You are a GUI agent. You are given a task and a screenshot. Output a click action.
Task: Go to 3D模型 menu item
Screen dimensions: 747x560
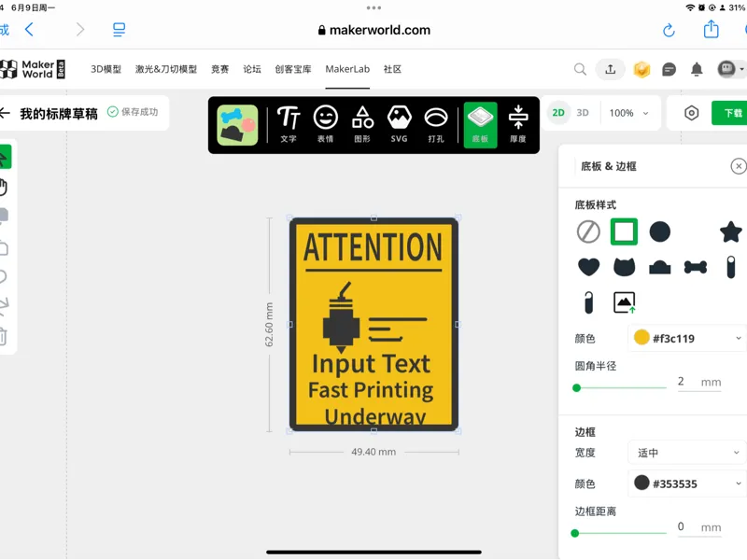pyautogui.click(x=106, y=69)
